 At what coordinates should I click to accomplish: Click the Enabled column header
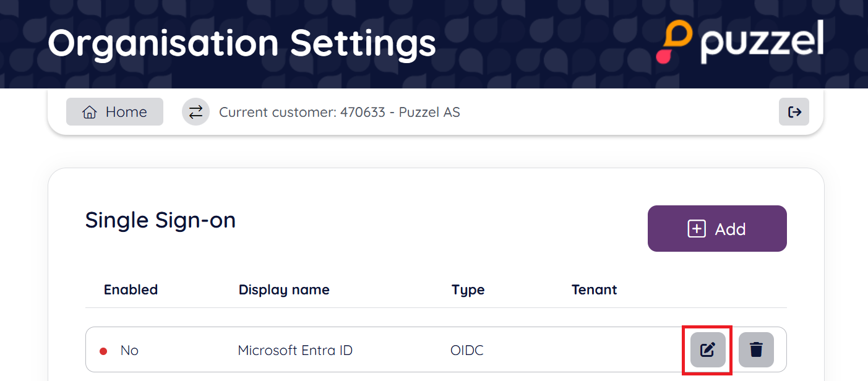click(131, 289)
